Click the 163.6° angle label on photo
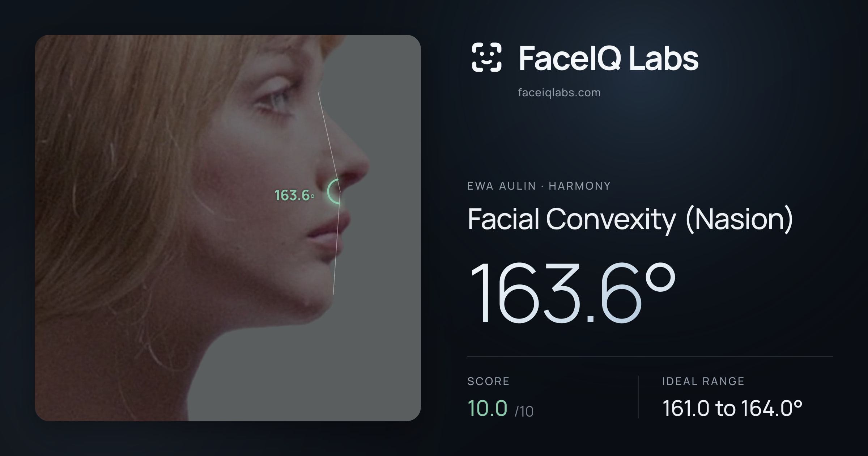Screen dimensions: 868x456 pyautogui.click(x=294, y=195)
